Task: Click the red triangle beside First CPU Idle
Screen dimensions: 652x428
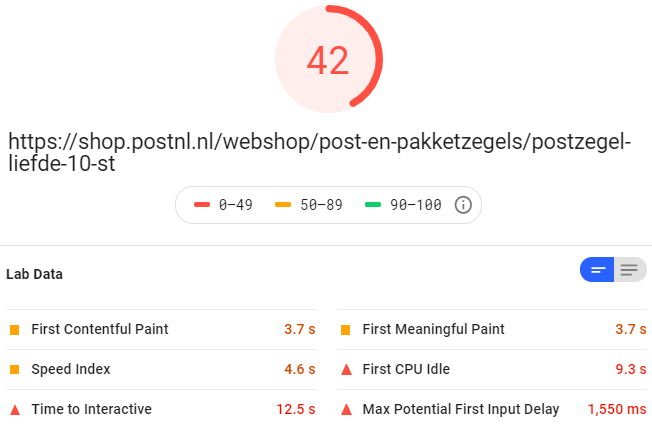Action: point(346,369)
